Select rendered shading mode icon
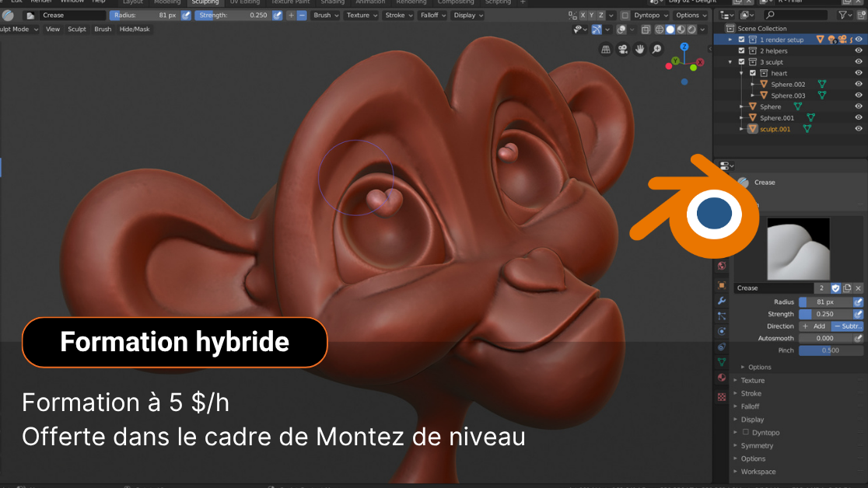The width and height of the screenshot is (868, 488). [x=691, y=30]
